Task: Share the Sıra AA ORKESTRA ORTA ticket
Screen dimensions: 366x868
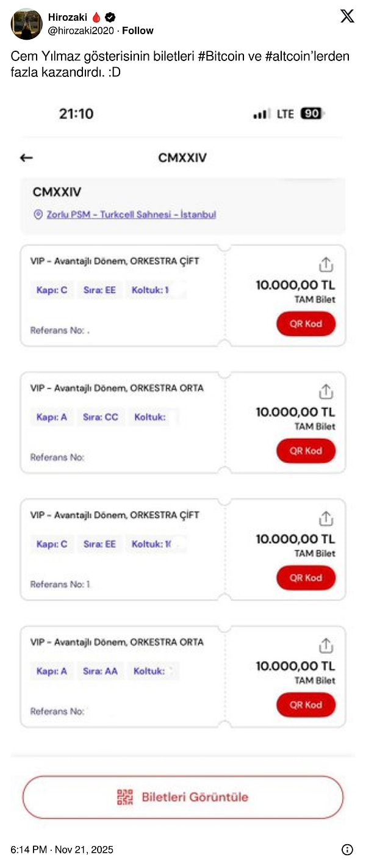Action: (326, 645)
